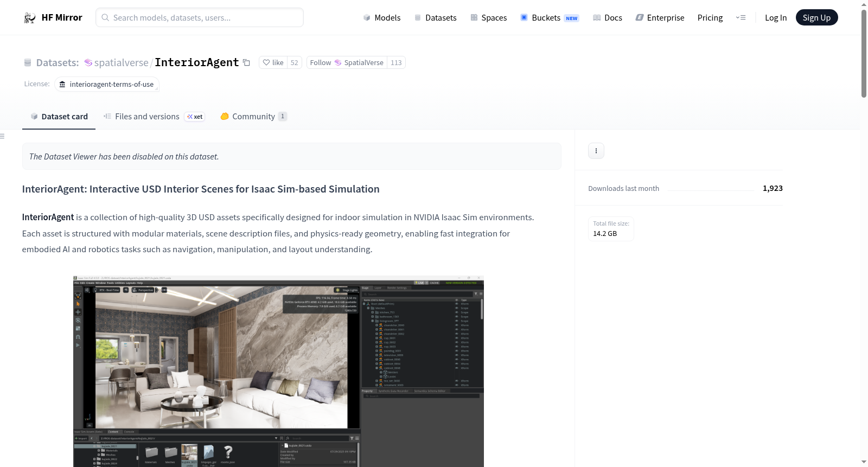The image size is (868, 467).
Task: Switch to the Community tab
Action: pos(253,117)
